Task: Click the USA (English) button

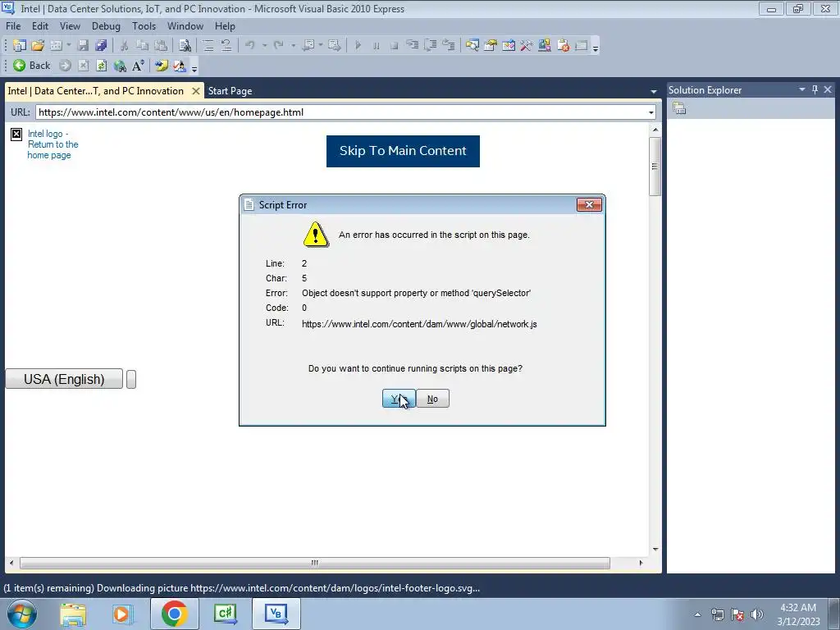Action: tap(64, 379)
